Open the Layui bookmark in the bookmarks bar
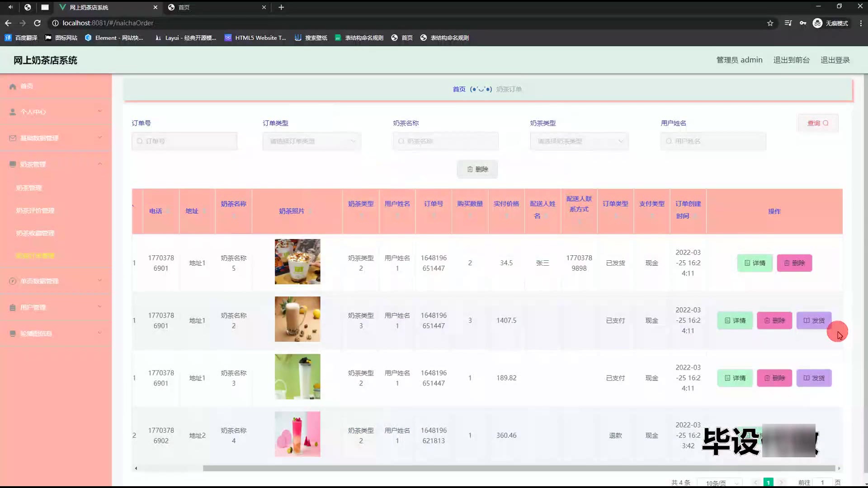 185,38
